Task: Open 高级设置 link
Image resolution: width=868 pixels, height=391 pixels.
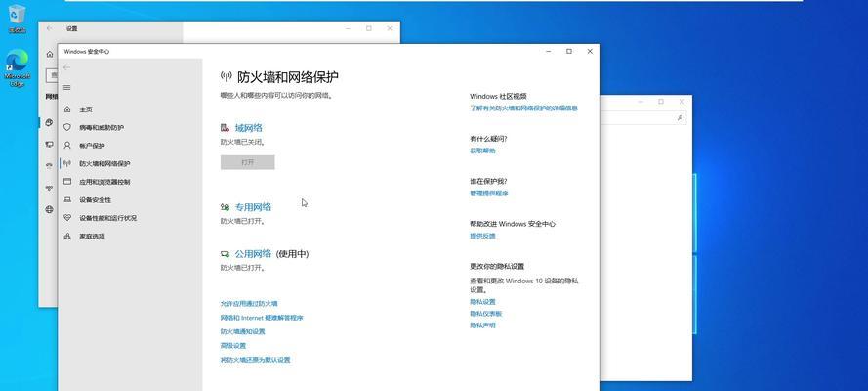Action: [233, 346]
